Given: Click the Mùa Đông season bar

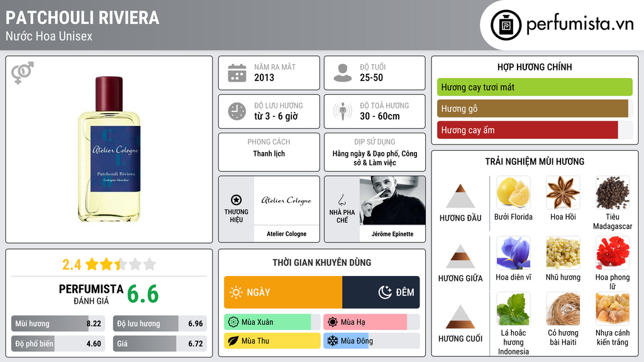Looking at the screenshot, I should coord(372,341).
